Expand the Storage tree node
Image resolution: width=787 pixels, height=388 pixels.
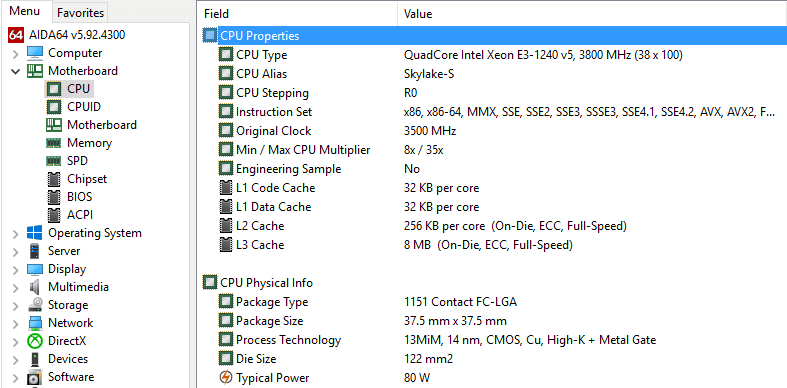(16, 305)
